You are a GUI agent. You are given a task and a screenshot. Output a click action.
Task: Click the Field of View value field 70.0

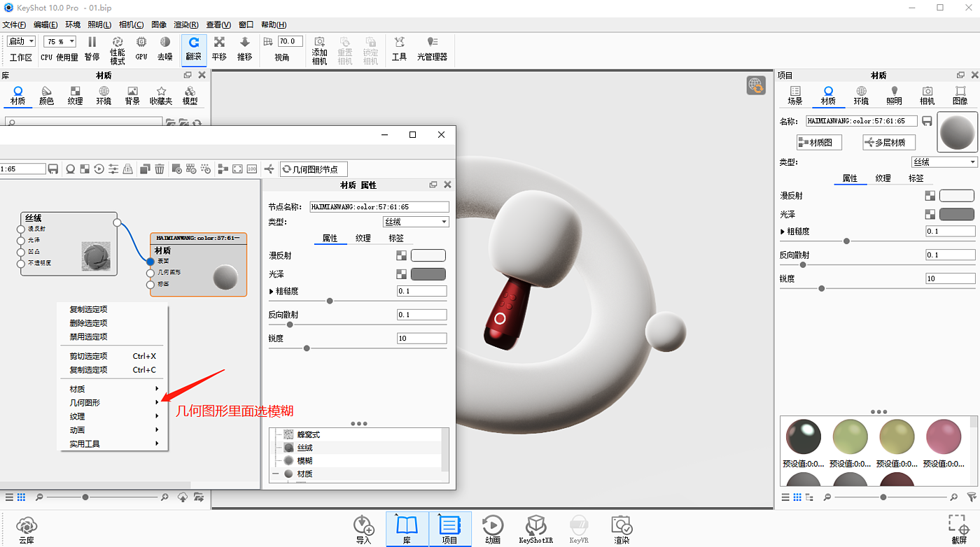click(x=290, y=42)
